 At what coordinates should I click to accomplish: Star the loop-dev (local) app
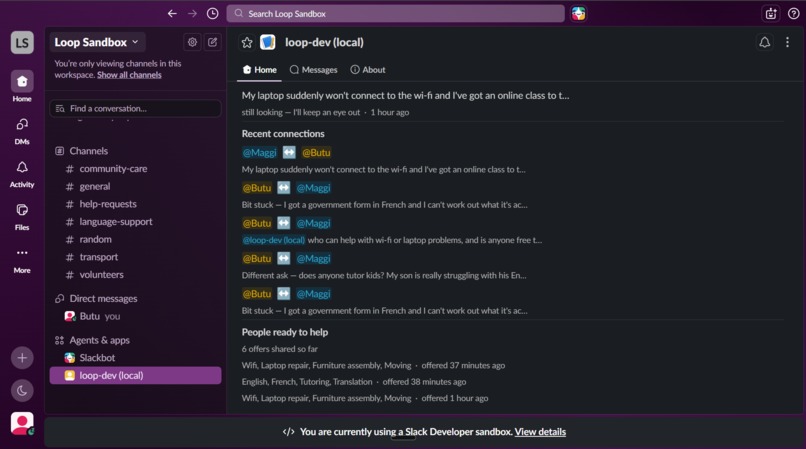click(x=247, y=43)
